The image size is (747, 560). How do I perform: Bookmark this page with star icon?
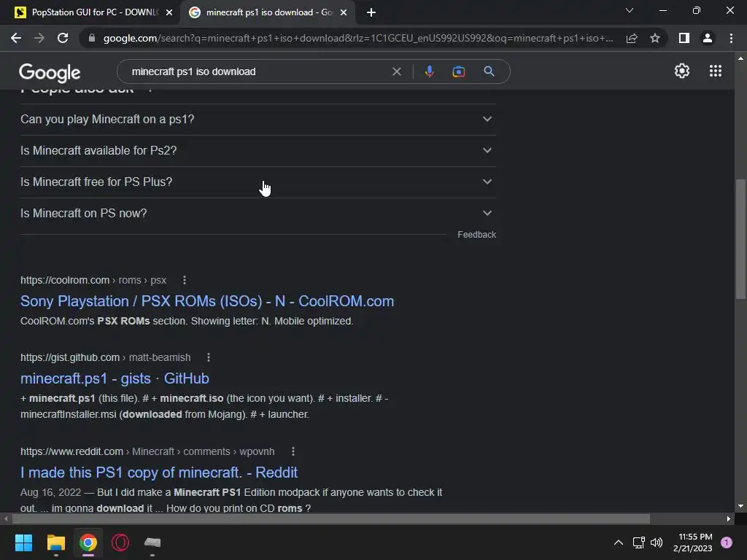click(x=655, y=38)
